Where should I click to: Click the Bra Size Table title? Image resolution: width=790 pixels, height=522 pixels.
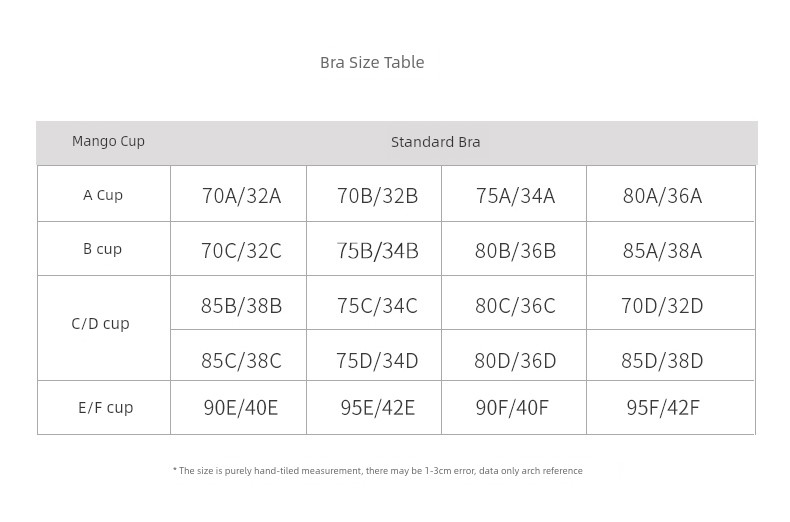click(x=372, y=62)
